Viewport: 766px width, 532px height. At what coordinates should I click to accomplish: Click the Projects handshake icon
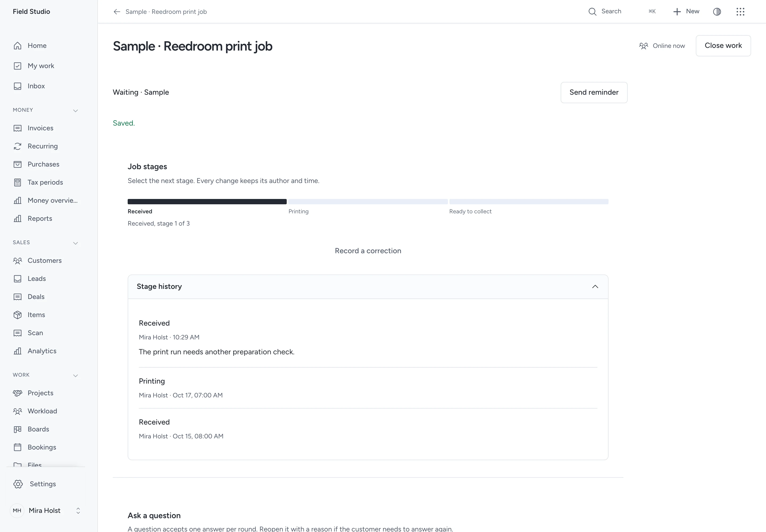click(x=18, y=393)
